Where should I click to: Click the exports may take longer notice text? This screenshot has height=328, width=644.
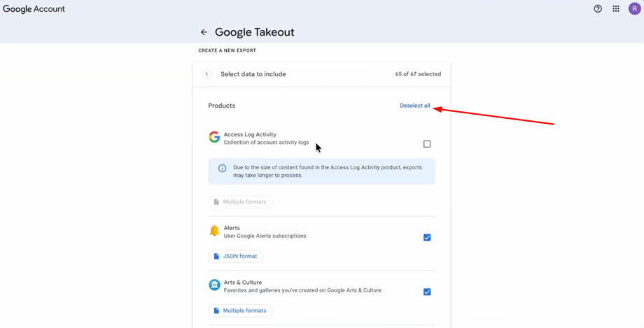(x=328, y=171)
